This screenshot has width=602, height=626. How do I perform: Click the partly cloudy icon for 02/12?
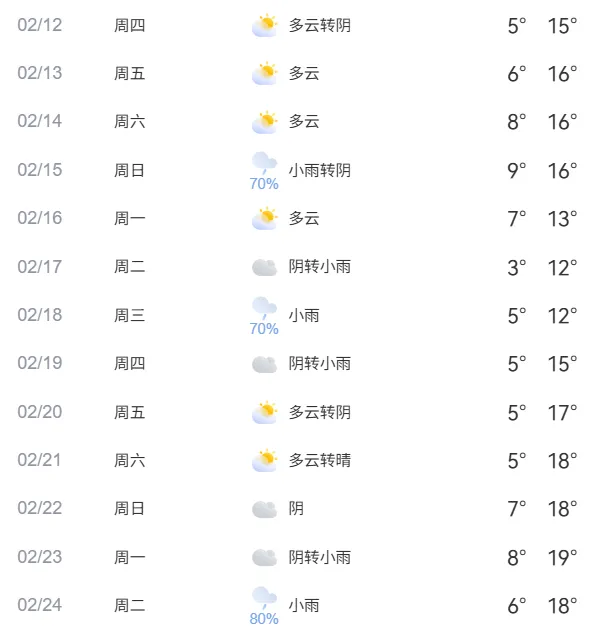pyautogui.click(x=264, y=26)
